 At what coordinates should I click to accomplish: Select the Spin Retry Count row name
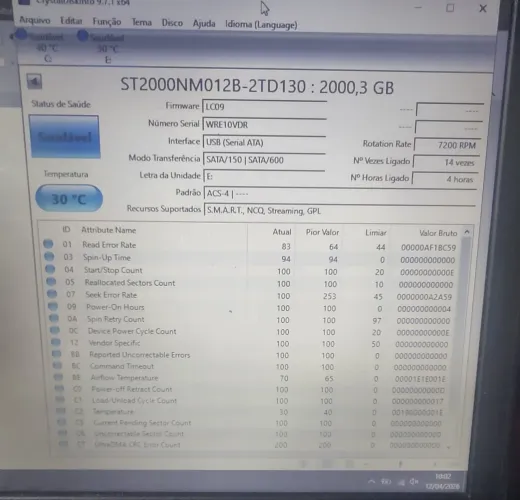pyautogui.click(x=116, y=319)
